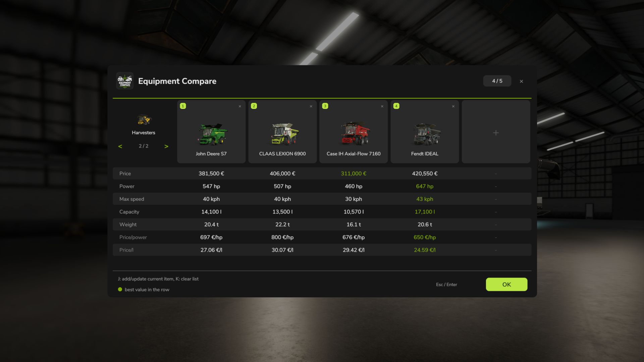The width and height of the screenshot is (644, 362).
Task: Click the John Deere S7 harvester thumbnail
Action: (x=212, y=134)
